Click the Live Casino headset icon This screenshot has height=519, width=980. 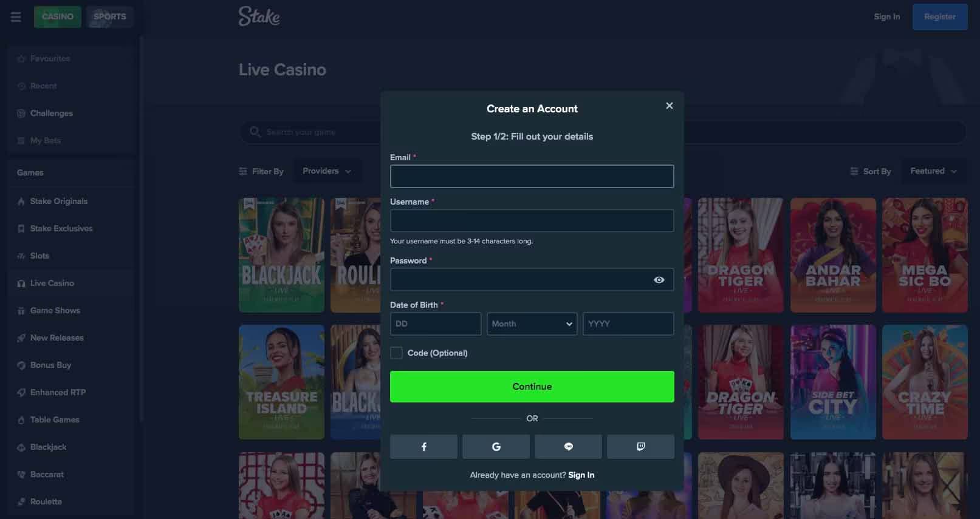(x=21, y=283)
